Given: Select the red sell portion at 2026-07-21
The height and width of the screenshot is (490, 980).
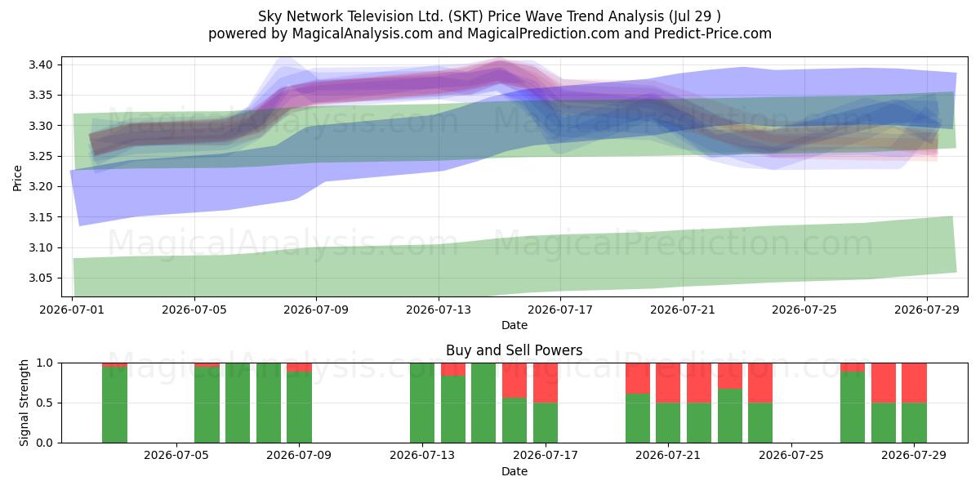Looking at the screenshot, I should click(669, 383).
